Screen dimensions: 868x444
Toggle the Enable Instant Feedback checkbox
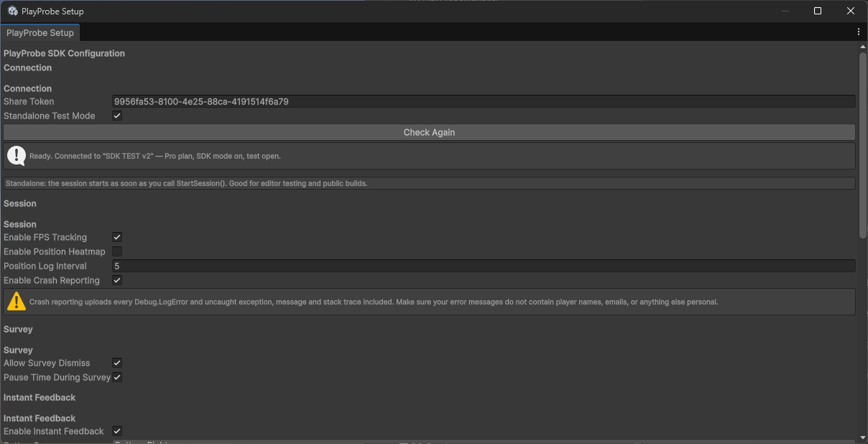pos(117,431)
